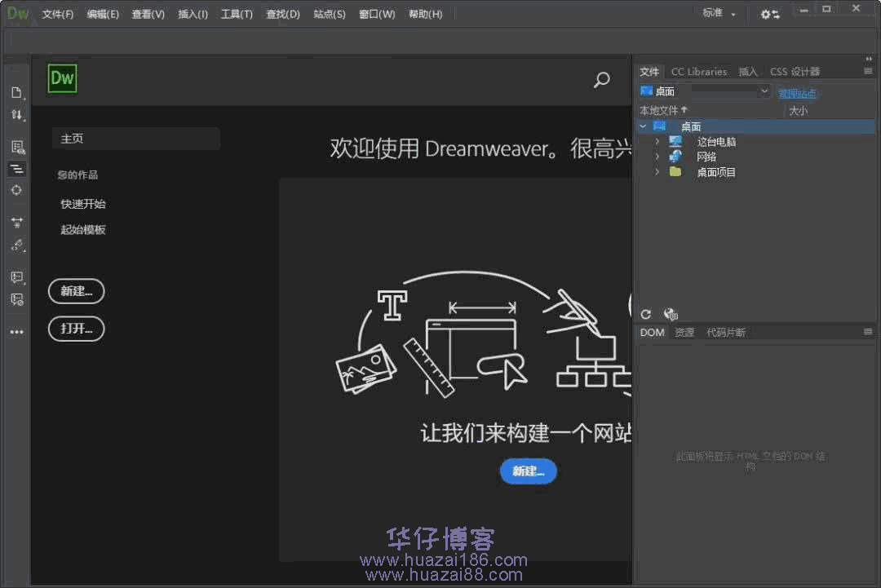Click the expand all code icon
Viewport: 881px width, 588px height.
pyautogui.click(x=17, y=223)
